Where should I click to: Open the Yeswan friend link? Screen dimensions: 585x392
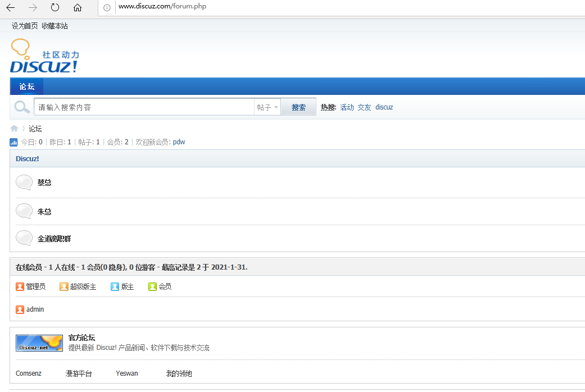pyautogui.click(x=127, y=373)
